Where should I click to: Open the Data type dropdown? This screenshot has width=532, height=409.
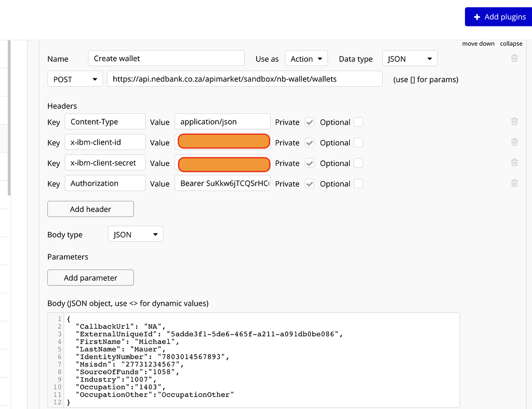410,58
